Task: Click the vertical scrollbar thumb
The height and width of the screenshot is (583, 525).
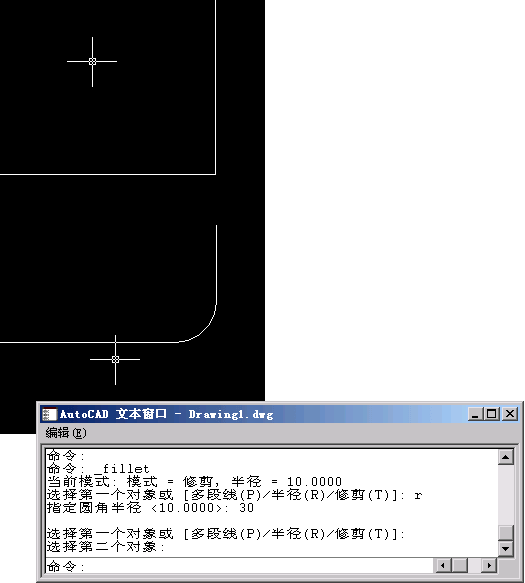Action: [506, 532]
